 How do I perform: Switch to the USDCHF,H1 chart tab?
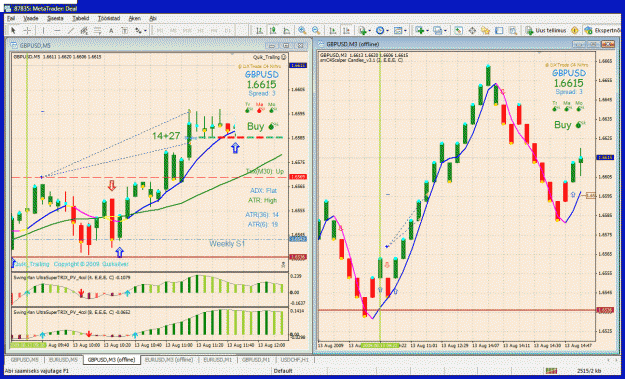tap(295, 360)
